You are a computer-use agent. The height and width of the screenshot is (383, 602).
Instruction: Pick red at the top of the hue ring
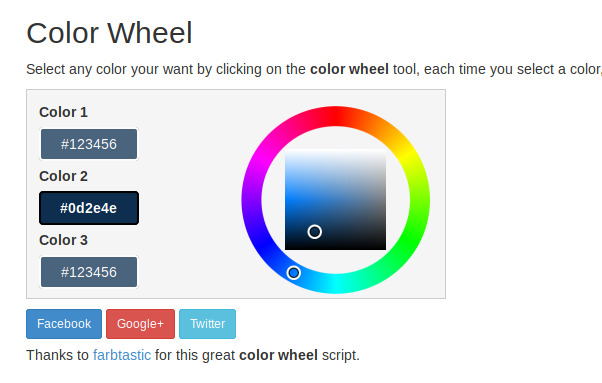point(336,116)
